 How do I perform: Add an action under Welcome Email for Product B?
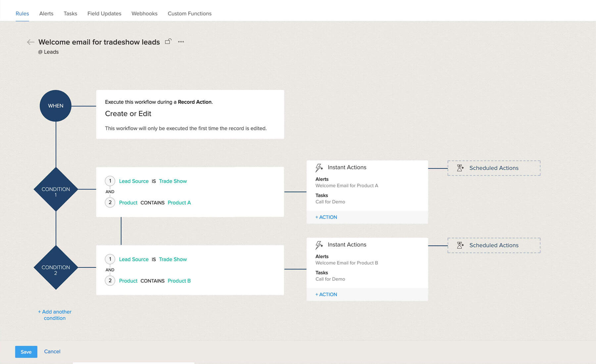coord(326,295)
